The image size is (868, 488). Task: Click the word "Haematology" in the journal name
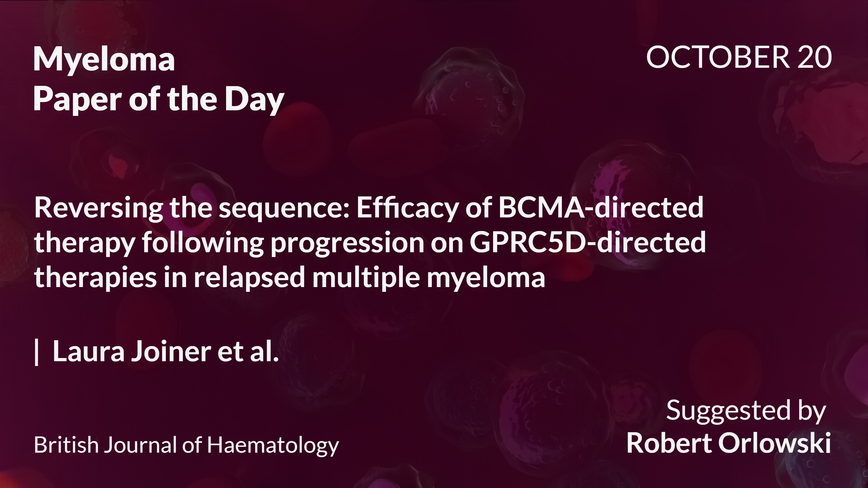(x=273, y=445)
